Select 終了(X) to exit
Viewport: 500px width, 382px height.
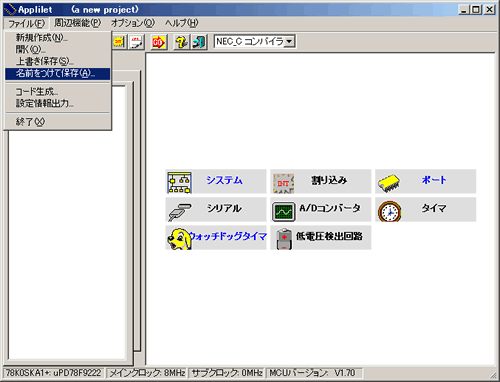(58, 122)
